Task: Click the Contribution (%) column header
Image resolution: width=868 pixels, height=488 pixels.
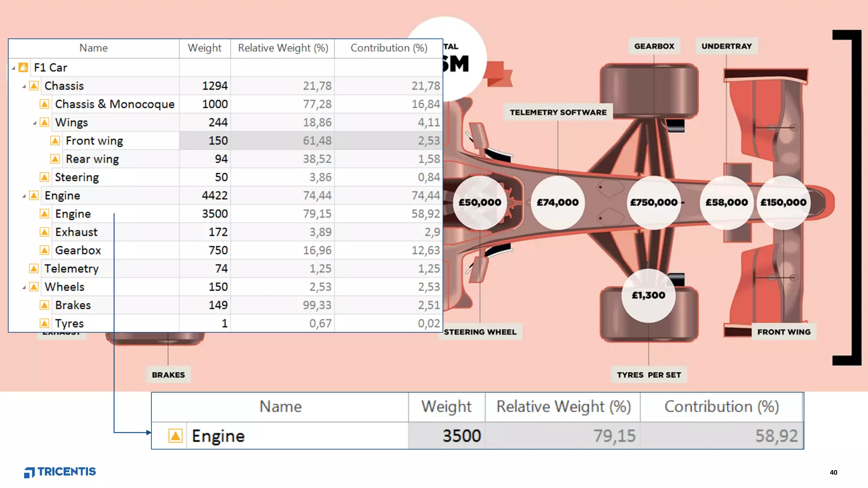Action: click(x=389, y=48)
